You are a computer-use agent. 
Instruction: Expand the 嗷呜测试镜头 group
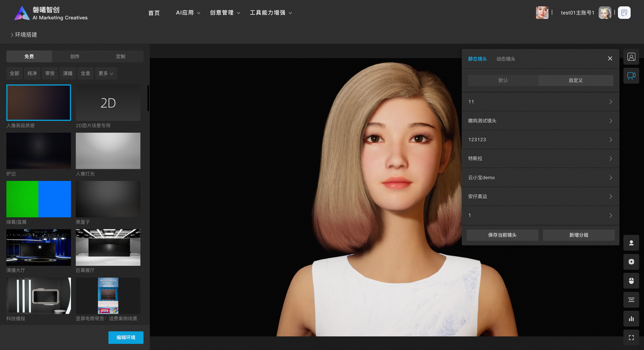pos(540,121)
